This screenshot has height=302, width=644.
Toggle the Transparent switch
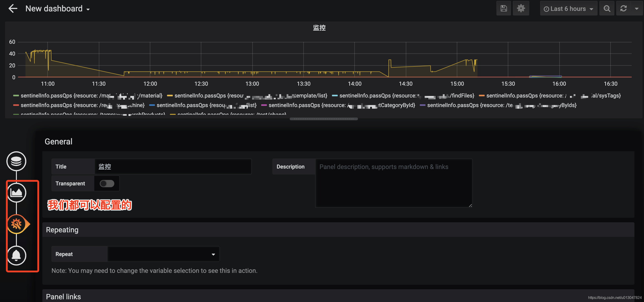coord(107,184)
